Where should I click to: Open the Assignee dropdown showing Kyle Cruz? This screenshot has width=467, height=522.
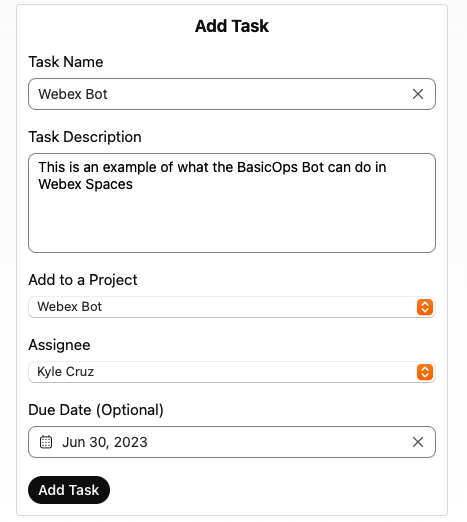tap(232, 372)
